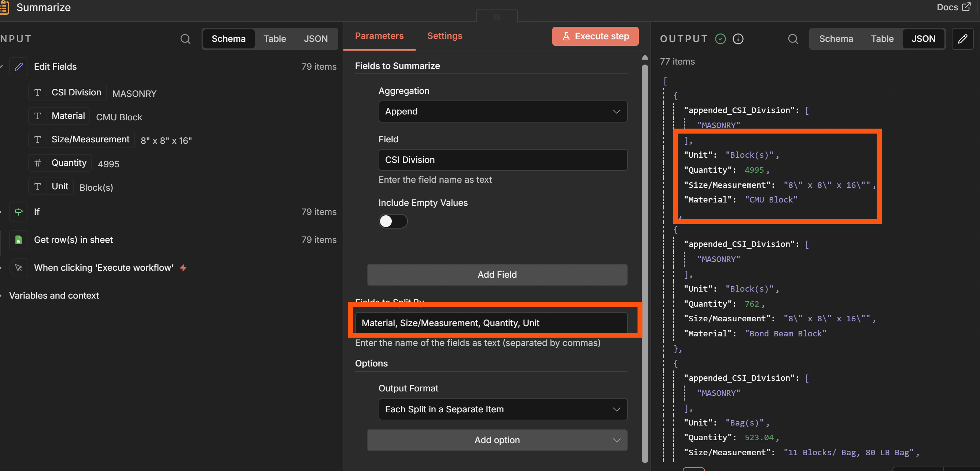This screenshot has width=980, height=471.
Task: Switch input view to JSON
Action: click(316, 39)
